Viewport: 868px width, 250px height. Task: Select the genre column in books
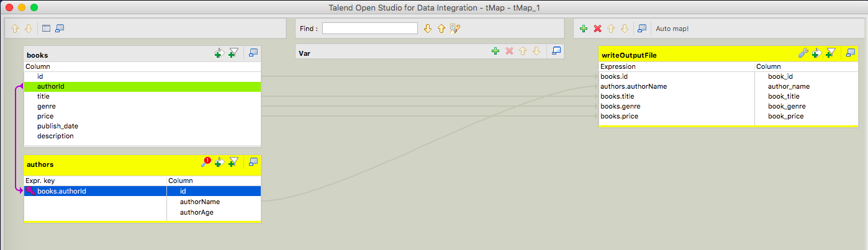coord(142,107)
